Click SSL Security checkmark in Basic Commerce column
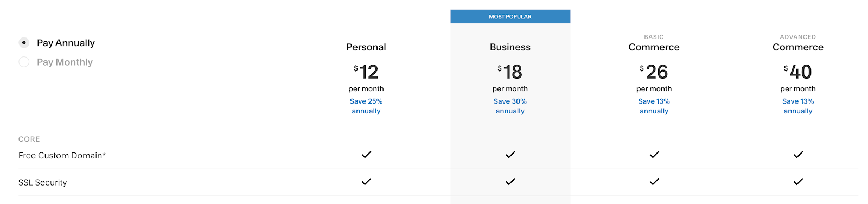 coord(654,182)
